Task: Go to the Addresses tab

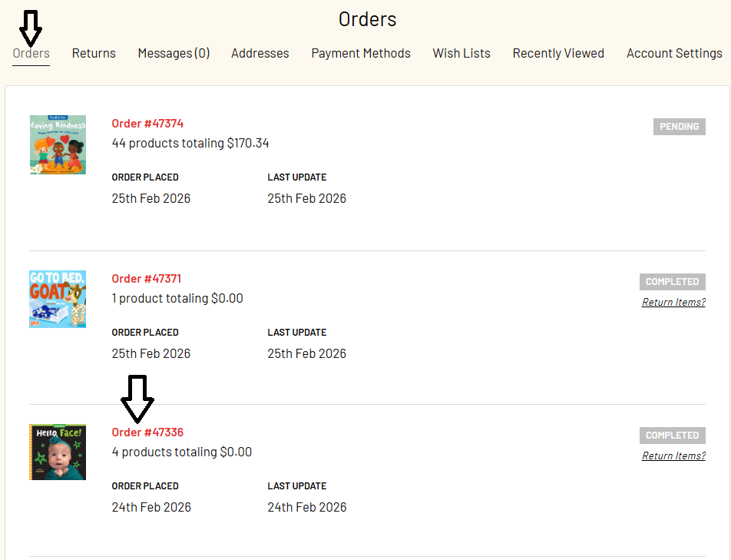Action: click(260, 54)
